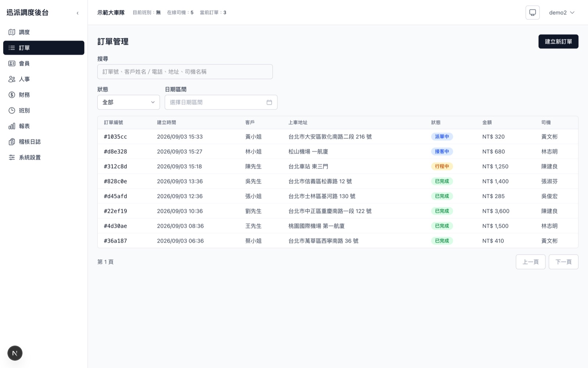Click the 示範大車隊 fleet name
Image resolution: width=588 pixels, height=368 pixels.
[111, 12]
